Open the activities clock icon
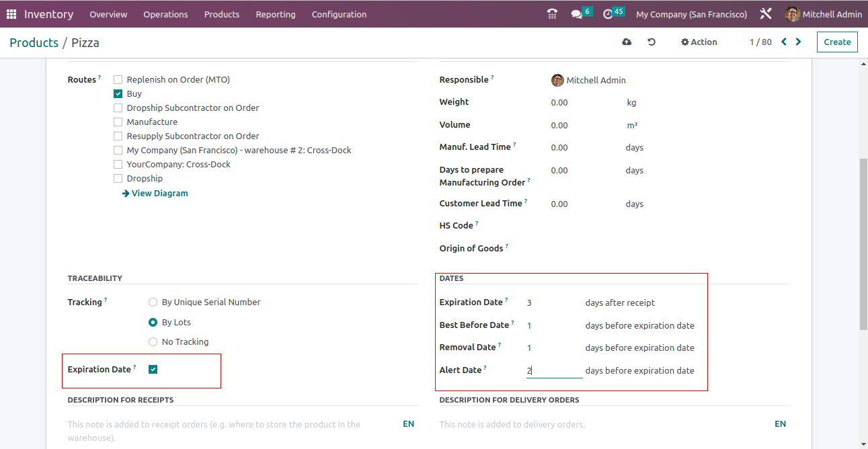868x449 pixels. tap(608, 14)
